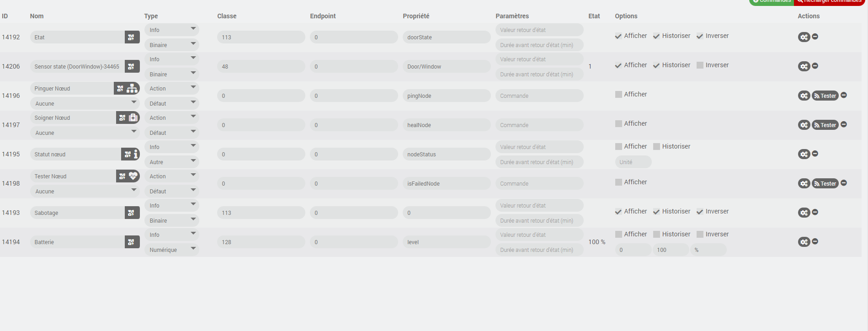The width and height of the screenshot is (868, 331).
Task: Click the heartbeat icon beside Tester Nœud
Action: coord(133,176)
